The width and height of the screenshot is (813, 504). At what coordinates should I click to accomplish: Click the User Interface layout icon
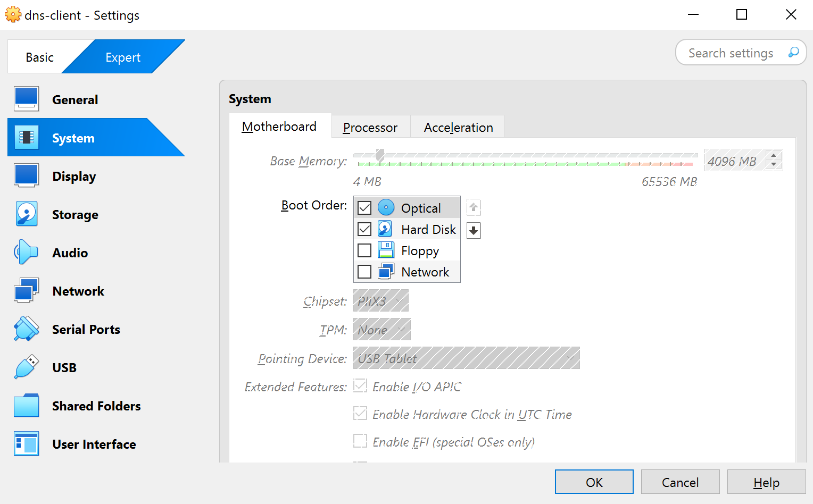(x=27, y=444)
